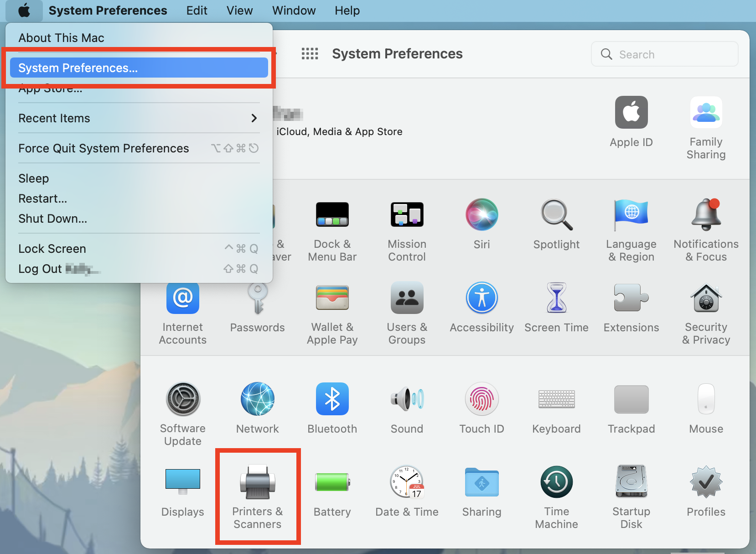Click the Apple logo in the menu bar
This screenshot has height=554, width=756.
tap(24, 10)
